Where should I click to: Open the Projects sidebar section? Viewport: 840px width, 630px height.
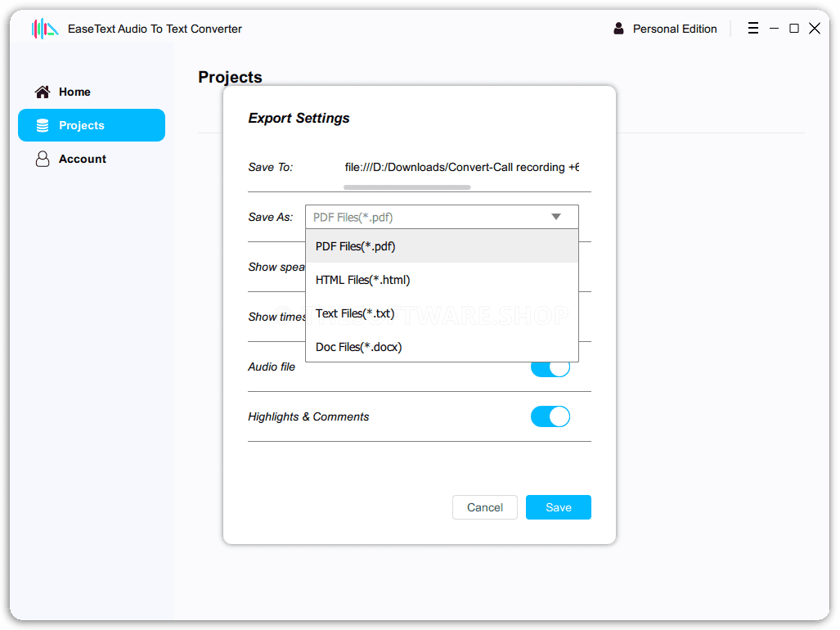[92, 125]
